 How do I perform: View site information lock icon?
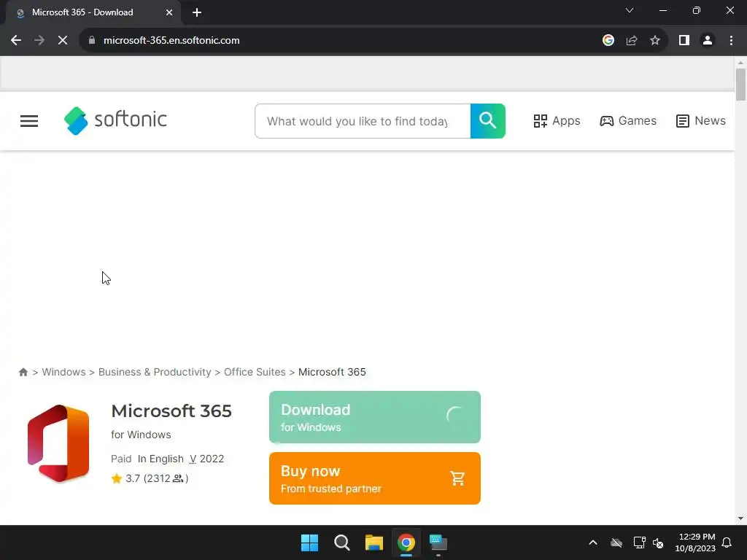point(92,41)
